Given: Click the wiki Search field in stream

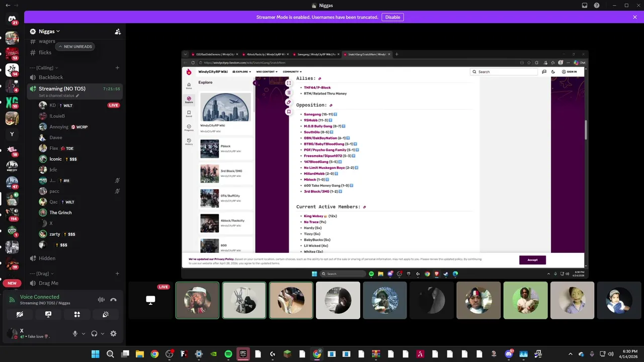Looking at the screenshot, I should pyautogui.click(x=504, y=72).
